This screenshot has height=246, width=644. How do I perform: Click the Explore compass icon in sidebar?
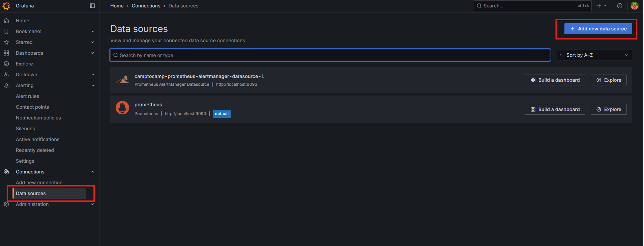click(6, 64)
